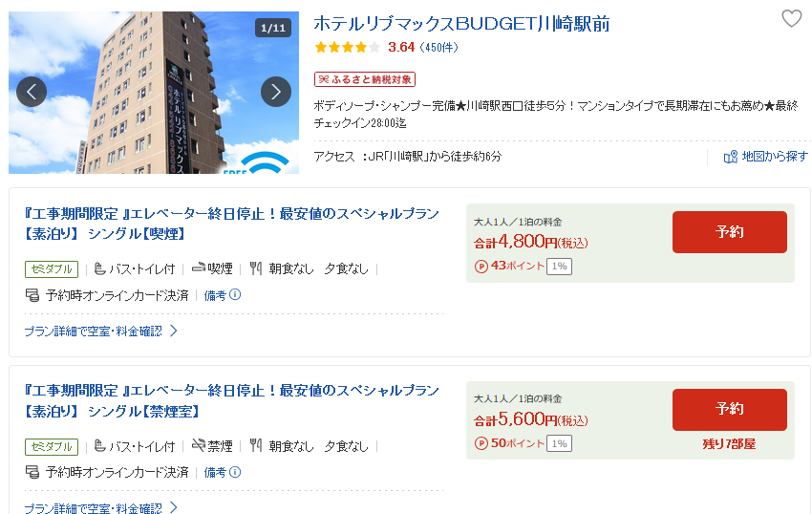Click the ふるさと納税対象 badge
This screenshot has height=514, width=812.
(365, 79)
